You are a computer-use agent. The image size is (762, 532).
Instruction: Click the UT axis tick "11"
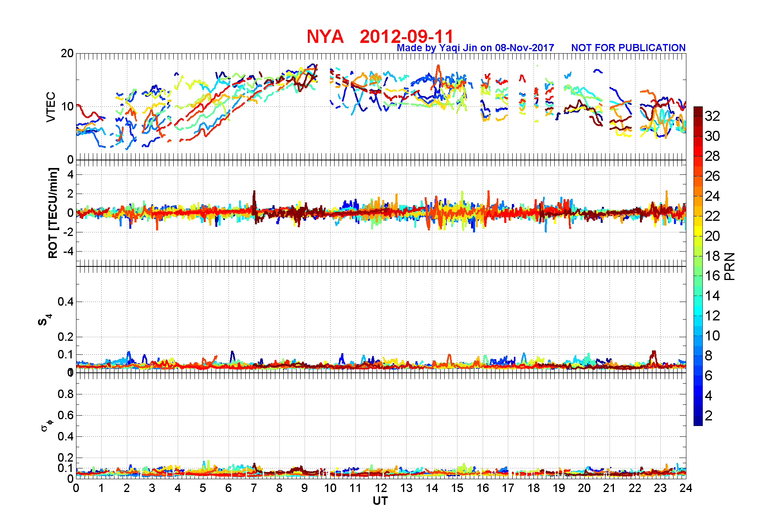355,488
